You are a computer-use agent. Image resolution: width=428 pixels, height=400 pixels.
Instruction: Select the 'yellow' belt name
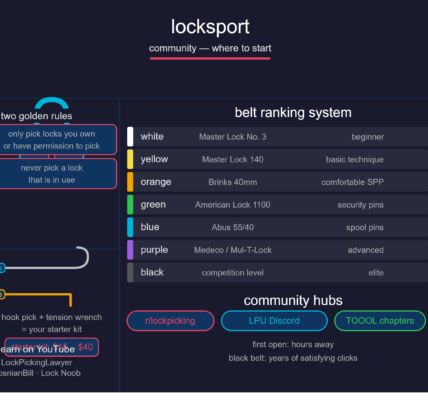click(x=154, y=159)
